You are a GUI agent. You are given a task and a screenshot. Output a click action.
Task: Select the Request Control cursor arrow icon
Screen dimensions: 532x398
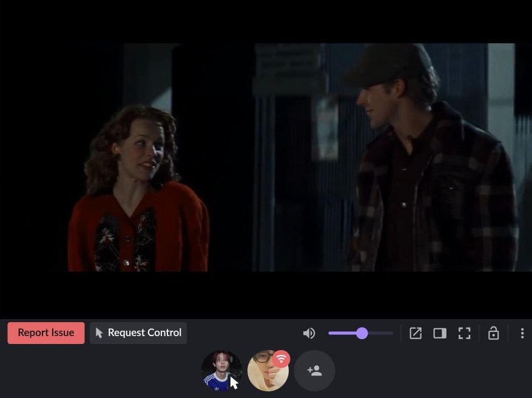coord(98,332)
